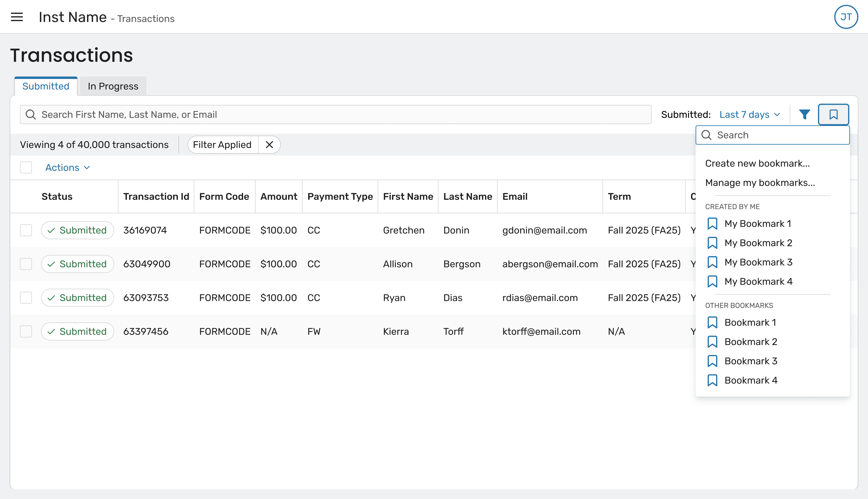Check the select-all checkbox beside Actions
Viewport: 868px width, 499px height.
[x=26, y=168]
